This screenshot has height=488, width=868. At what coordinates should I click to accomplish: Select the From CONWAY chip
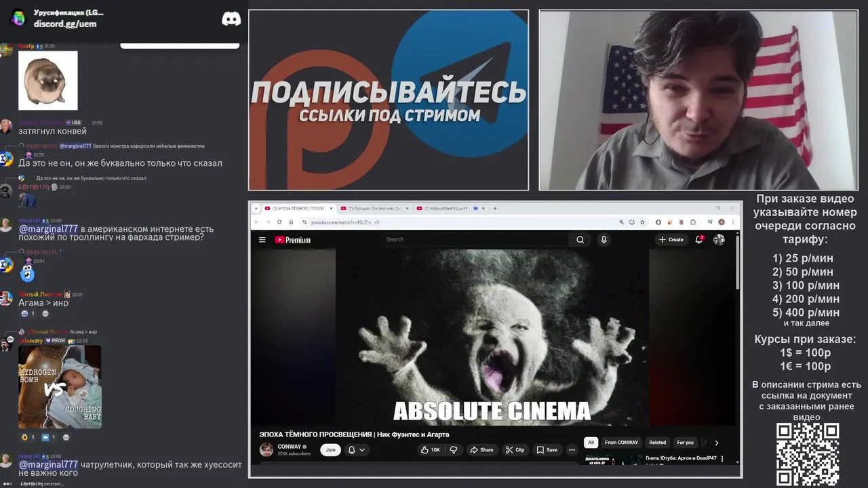pyautogui.click(x=621, y=443)
